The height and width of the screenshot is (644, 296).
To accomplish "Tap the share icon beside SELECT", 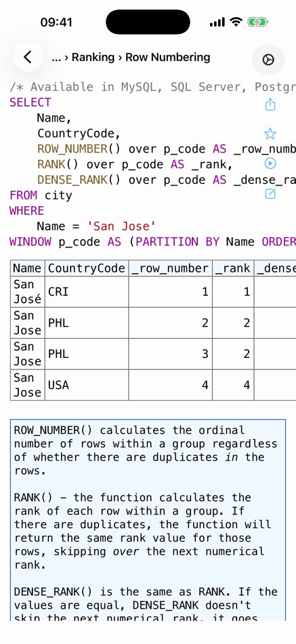I will [x=270, y=104].
